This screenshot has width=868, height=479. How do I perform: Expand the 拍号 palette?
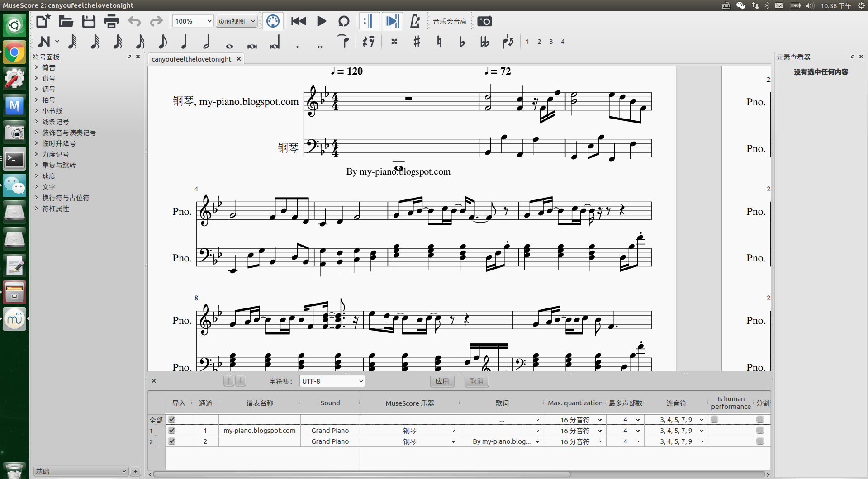(37, 100)
